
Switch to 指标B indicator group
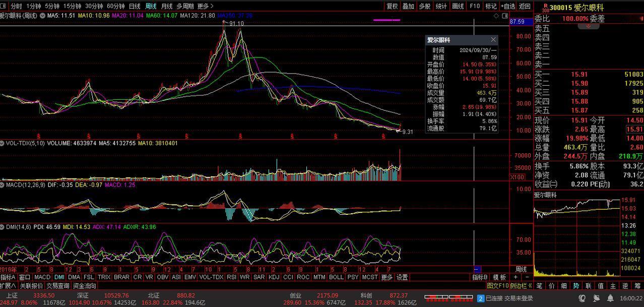point(480,277)
